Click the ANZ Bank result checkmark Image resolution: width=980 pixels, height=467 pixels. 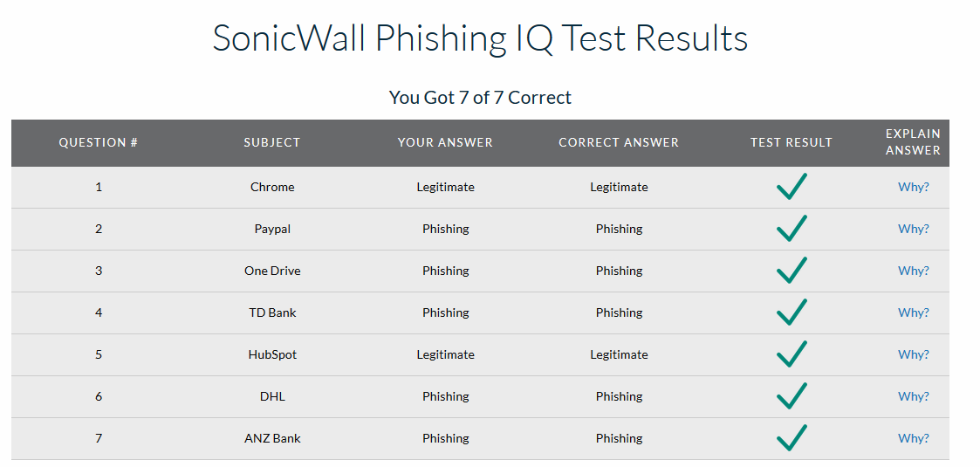pyautogui.click(x=792, y=438)
